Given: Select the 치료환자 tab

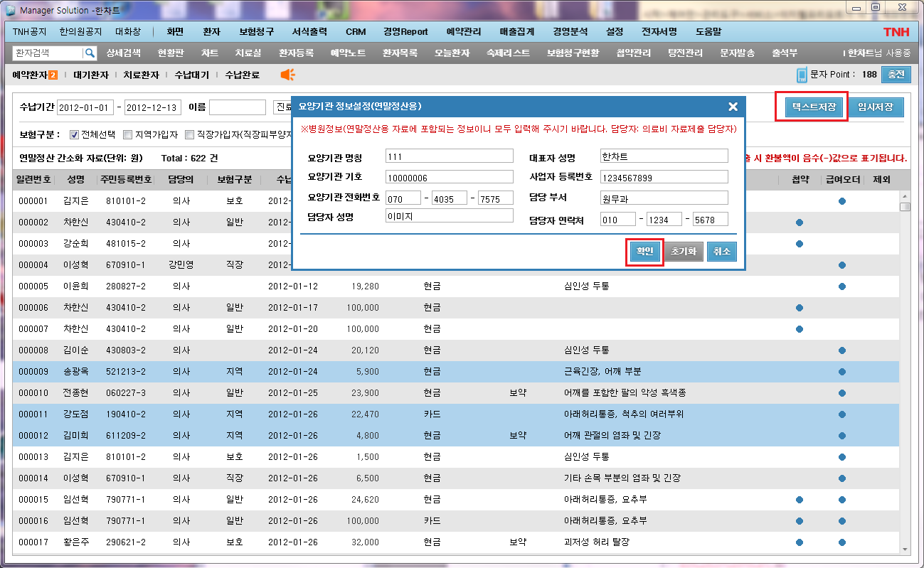Looking at the screenshot, I should coord(141,75).
